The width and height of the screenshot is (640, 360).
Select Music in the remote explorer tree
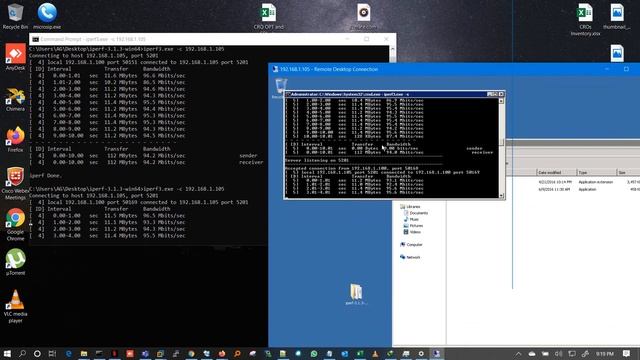pos(411,219)
